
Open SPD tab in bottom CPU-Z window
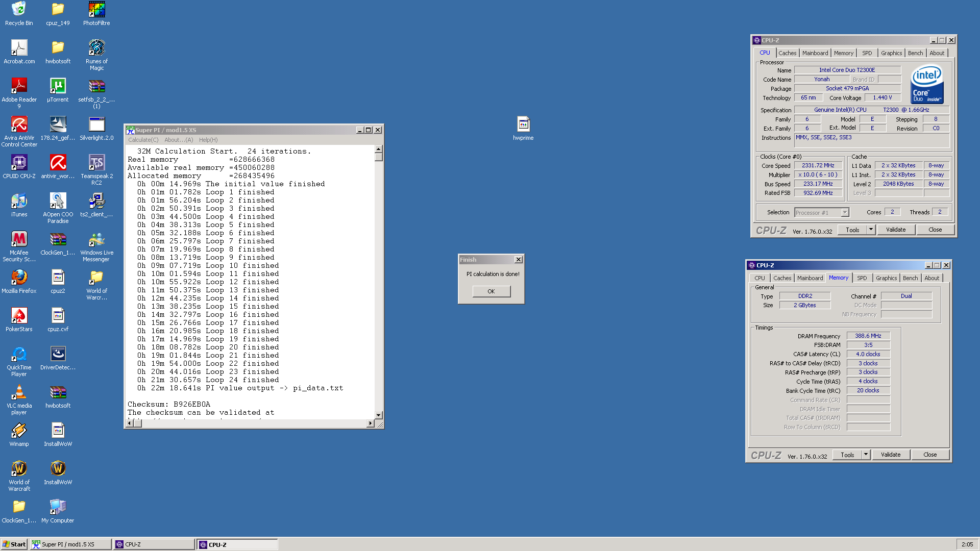point(862,278)
